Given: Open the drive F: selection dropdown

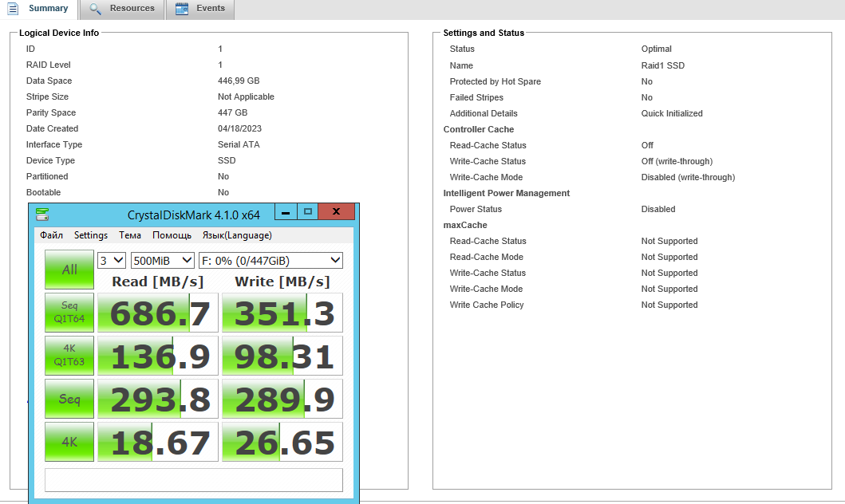Looking at the screenshot, I should click(270, 260).
